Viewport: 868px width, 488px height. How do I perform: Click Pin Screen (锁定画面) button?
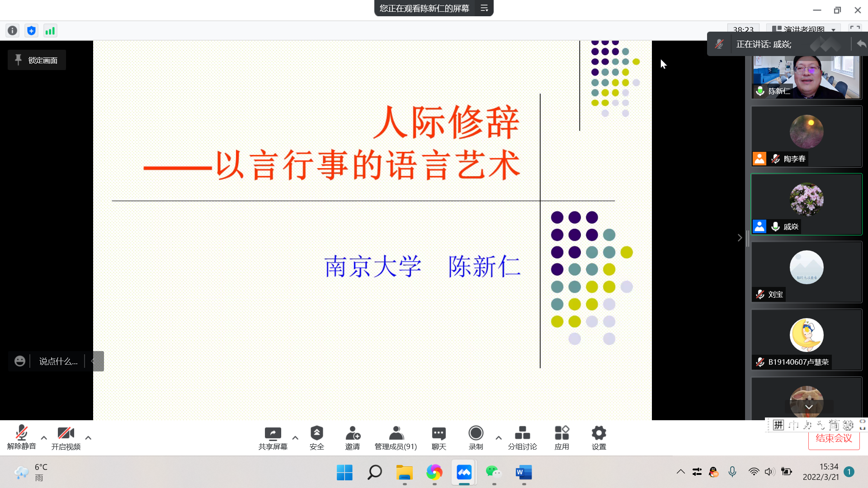[x=37, y=60]
